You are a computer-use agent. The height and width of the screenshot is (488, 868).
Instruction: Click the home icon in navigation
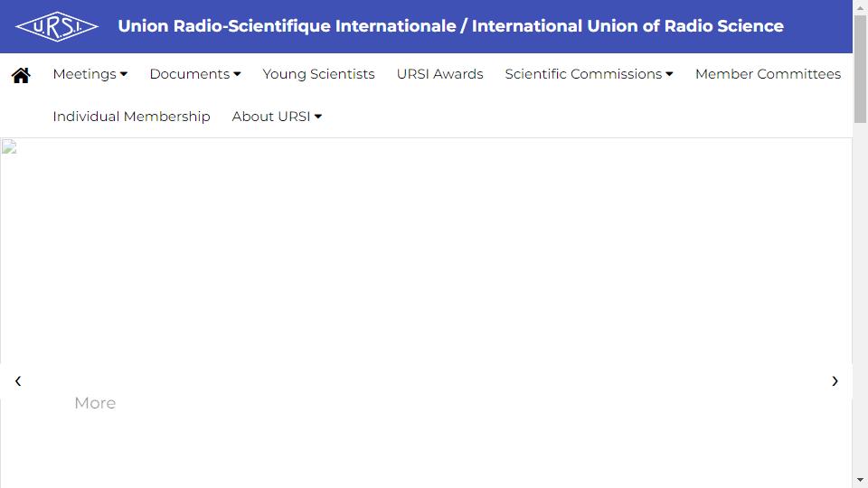21,75
